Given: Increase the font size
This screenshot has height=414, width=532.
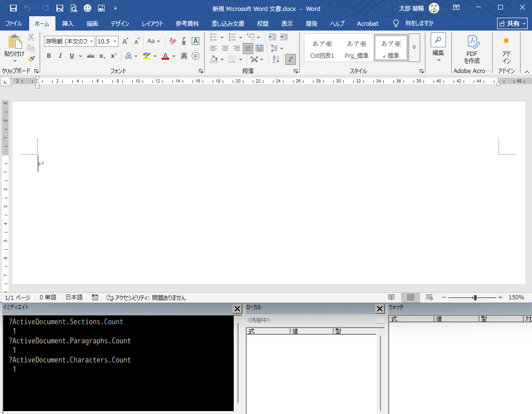Looking at the screenshot, I should coord(125,42).
